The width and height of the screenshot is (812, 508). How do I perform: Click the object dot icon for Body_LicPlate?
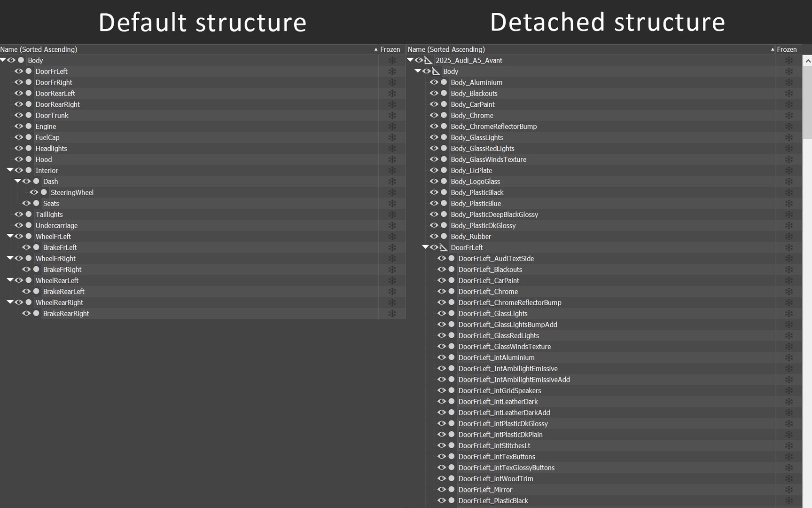[x=444, y=170]
